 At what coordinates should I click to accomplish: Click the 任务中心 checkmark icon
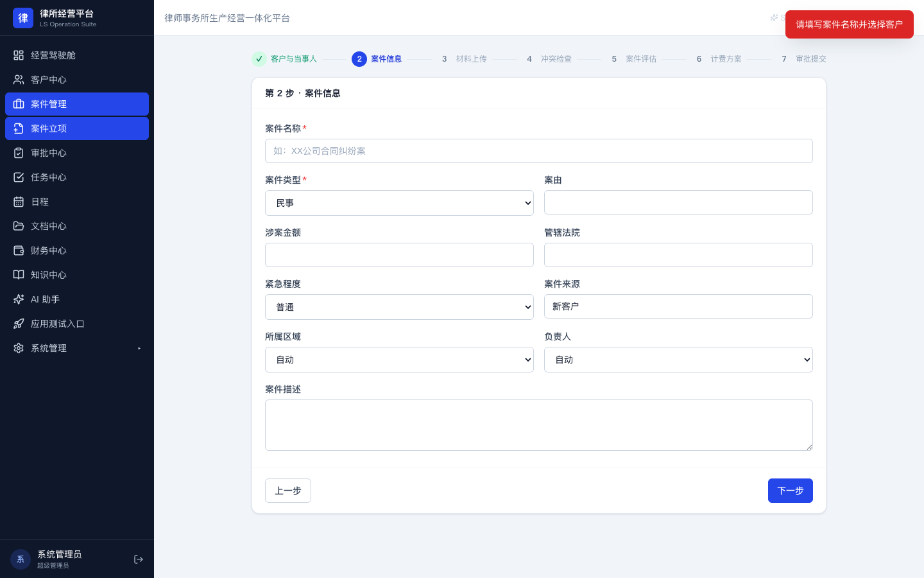(x=19, y=177)
